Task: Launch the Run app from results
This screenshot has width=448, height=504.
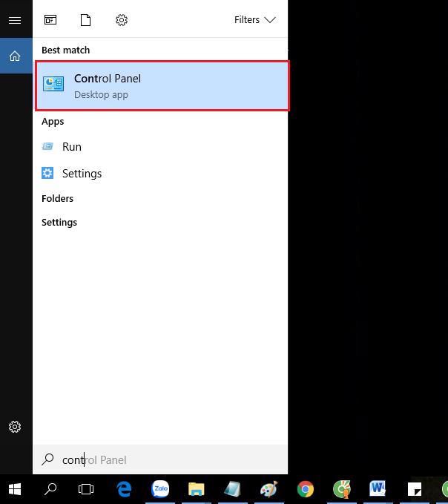Action: click(x=71, y=147)
